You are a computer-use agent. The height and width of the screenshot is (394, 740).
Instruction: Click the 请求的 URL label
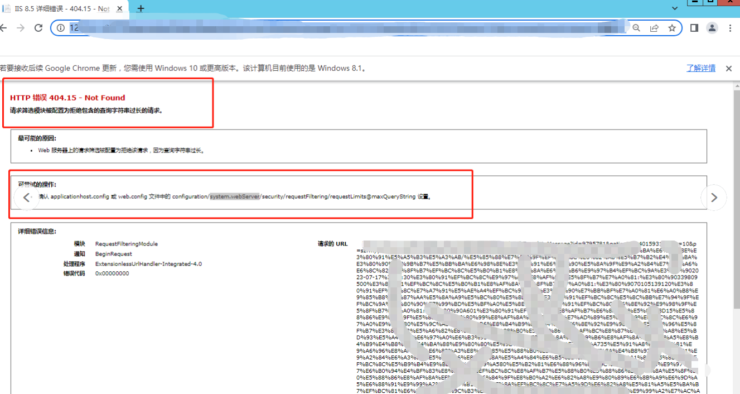(332, 244)
